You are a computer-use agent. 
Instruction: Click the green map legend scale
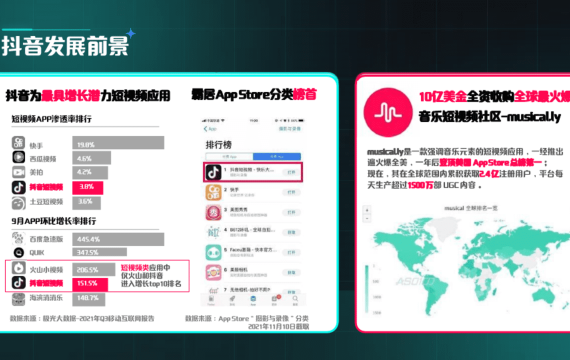tap(367, 289)
